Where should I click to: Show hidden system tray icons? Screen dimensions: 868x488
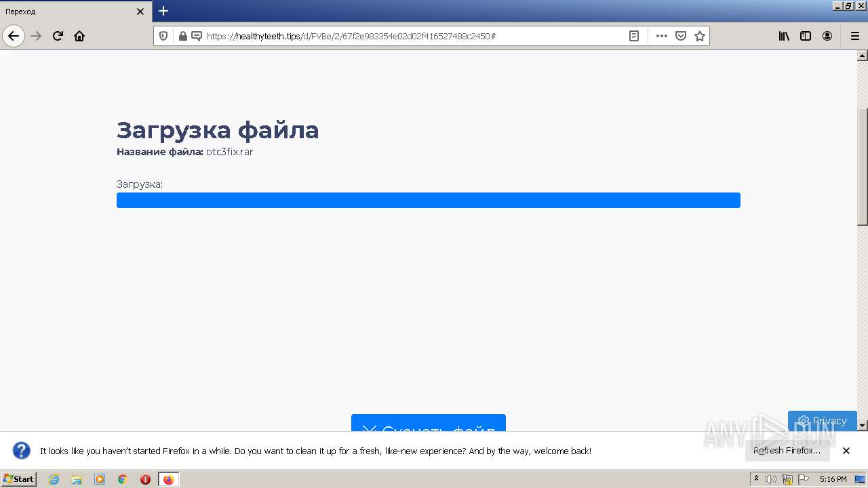click(x=757, y=479)
